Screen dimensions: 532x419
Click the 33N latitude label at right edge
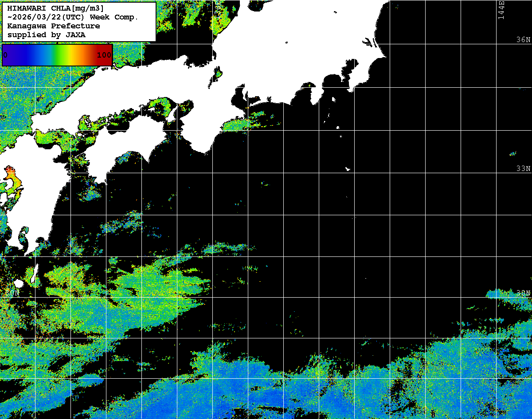(x=523, y=169)
